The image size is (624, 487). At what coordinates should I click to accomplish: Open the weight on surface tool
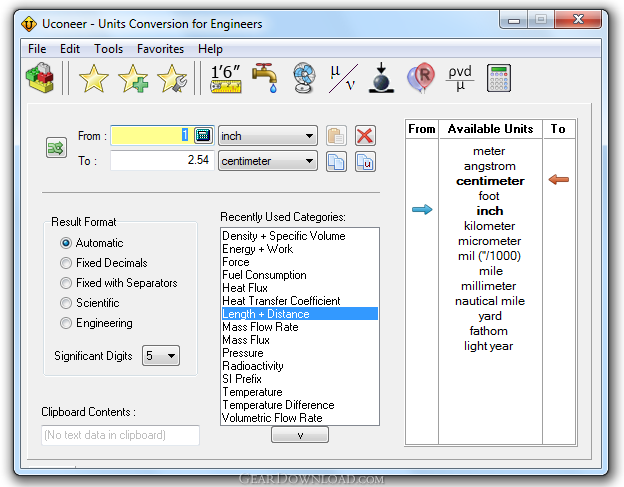click(x=381, y=78)
